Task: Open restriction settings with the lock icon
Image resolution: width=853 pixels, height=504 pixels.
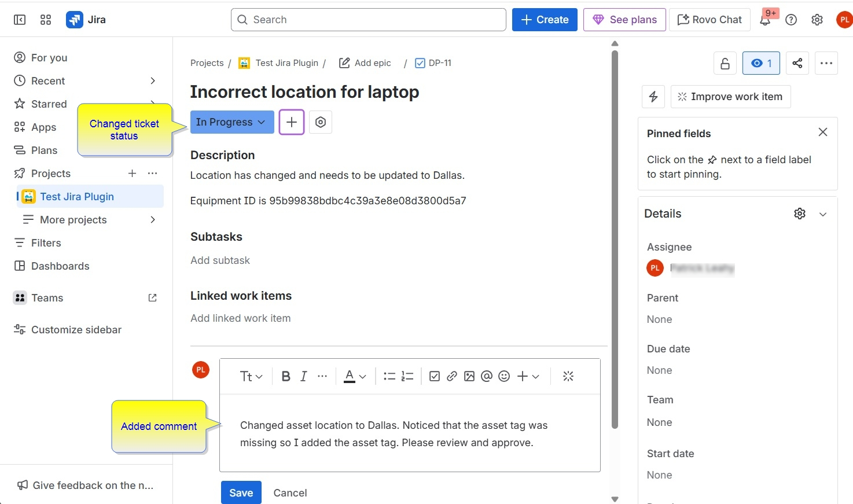Action: click(x=725, y=63)
